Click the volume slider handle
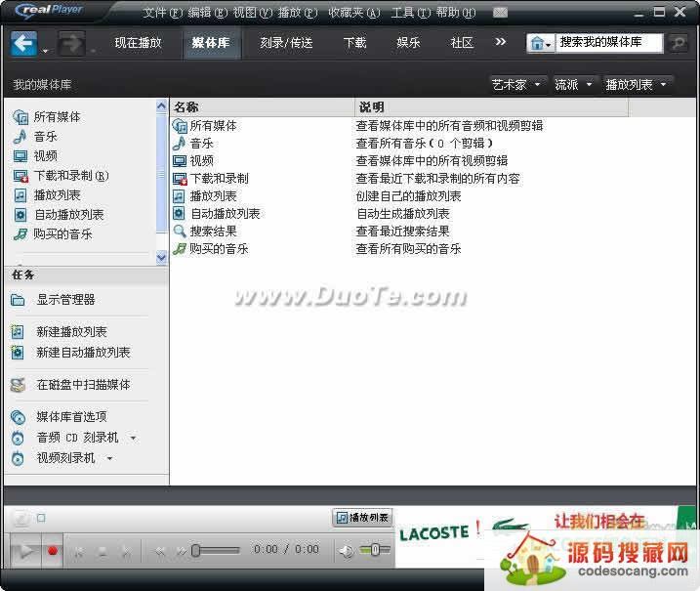Image resolution: width=700 pixels, height=591 pixels. click(x=375, y=550)
